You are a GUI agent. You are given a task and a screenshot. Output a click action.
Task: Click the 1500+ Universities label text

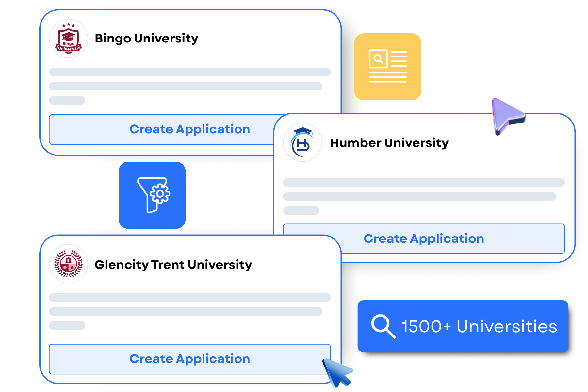pos(479,326)
